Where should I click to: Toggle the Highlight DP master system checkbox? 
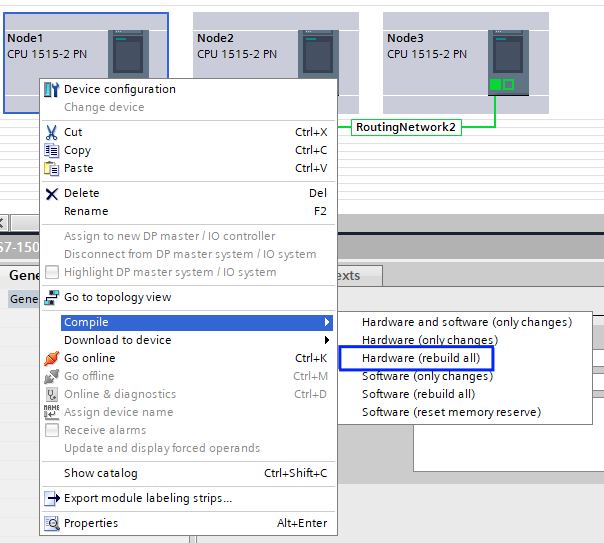pos(52,272)
